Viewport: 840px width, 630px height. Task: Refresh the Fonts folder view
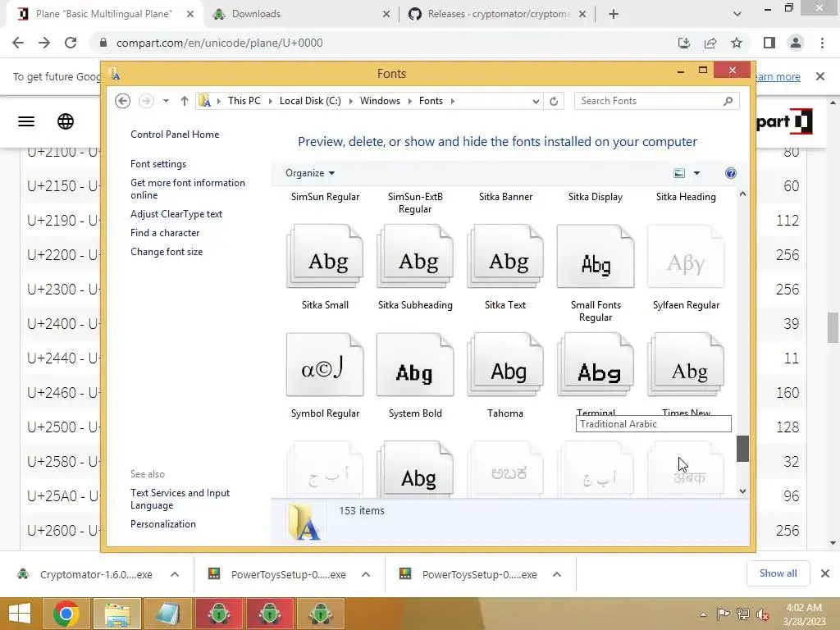554,101
